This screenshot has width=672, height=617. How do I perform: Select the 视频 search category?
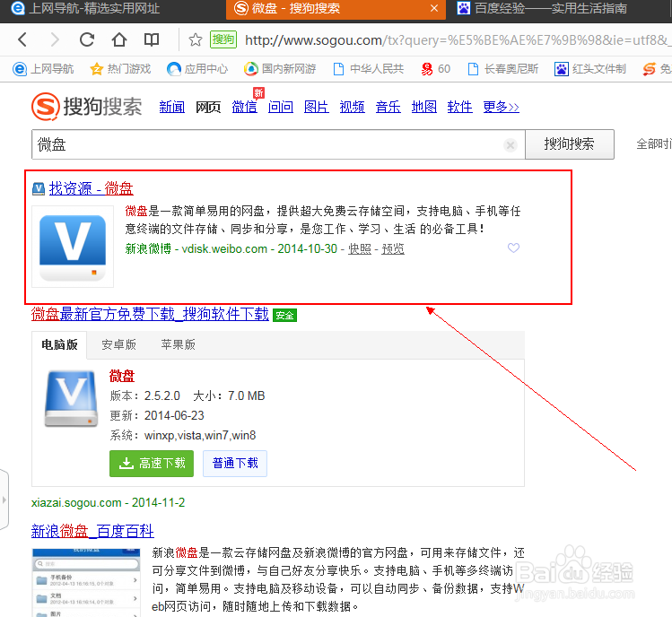pos(352,107)
